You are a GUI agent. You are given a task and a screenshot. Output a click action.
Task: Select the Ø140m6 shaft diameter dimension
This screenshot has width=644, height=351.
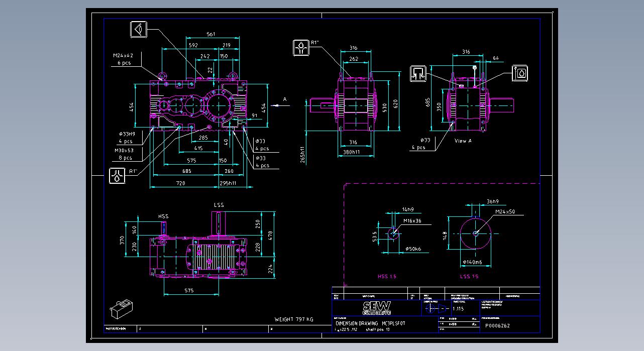point(472,262)
